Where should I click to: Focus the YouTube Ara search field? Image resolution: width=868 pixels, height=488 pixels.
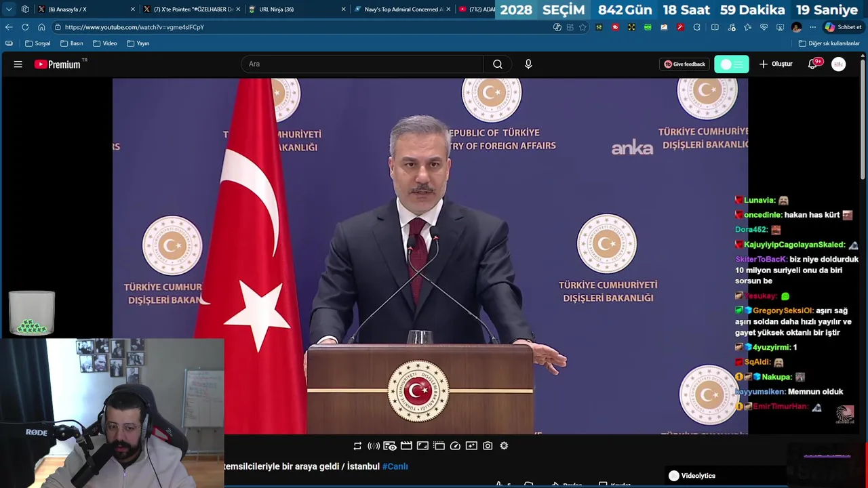(362, 64)
